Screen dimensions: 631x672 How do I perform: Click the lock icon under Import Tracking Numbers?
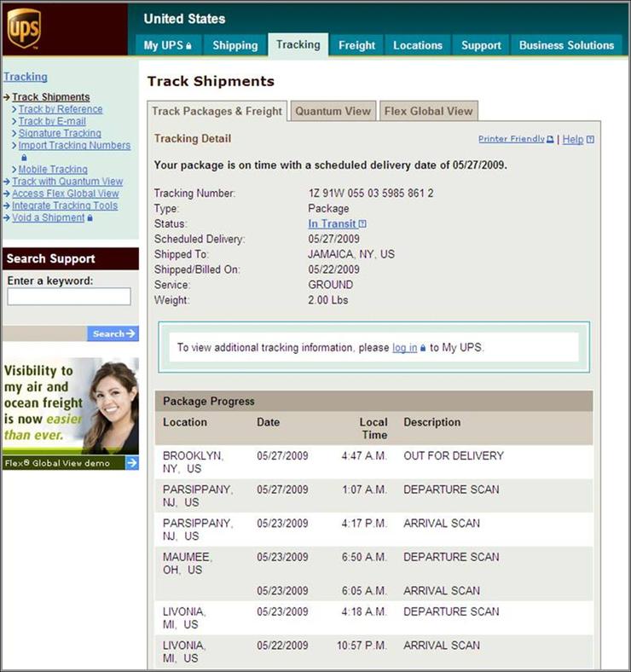click(24, 158)
